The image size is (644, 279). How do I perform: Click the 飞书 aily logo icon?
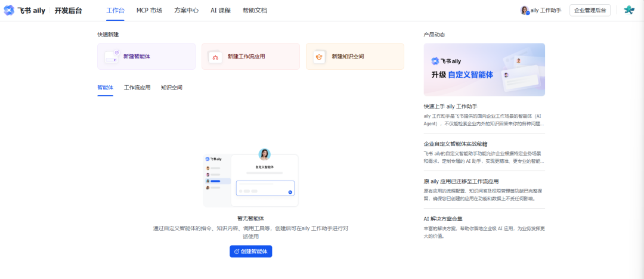[x=9, y=10]
